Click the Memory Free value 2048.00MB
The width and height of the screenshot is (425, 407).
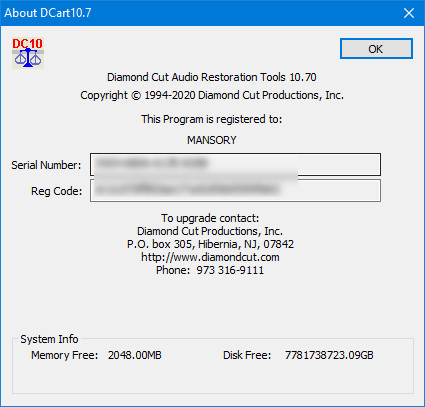(x=135, y=355)
